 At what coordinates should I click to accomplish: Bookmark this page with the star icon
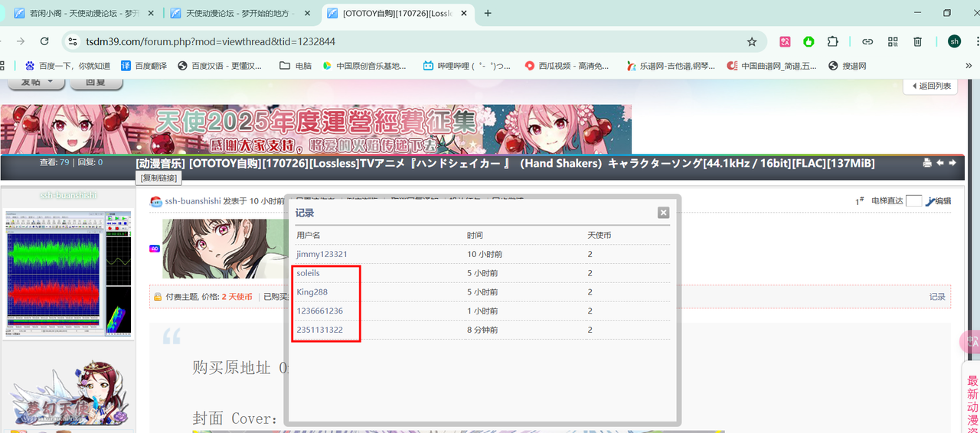pos(752,41)
